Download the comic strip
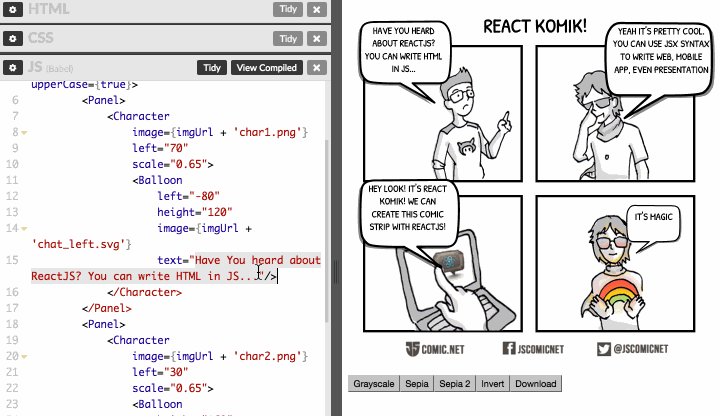Viewport: 720px width, 416px height. (x=535, y=383)
